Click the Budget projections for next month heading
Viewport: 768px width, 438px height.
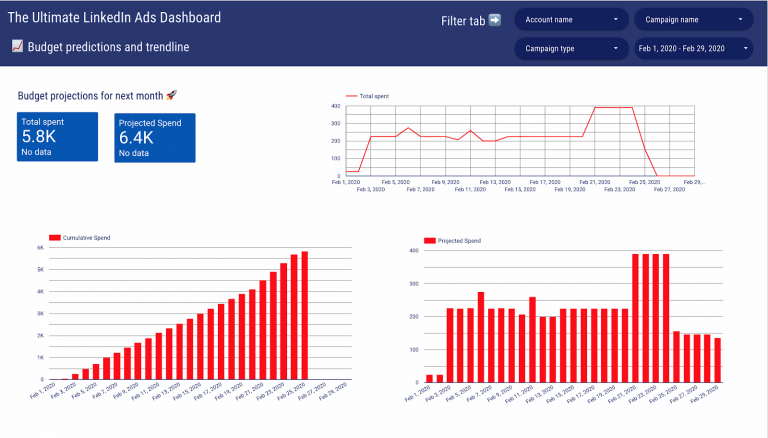pyautogui.click(x=90, y=95)
